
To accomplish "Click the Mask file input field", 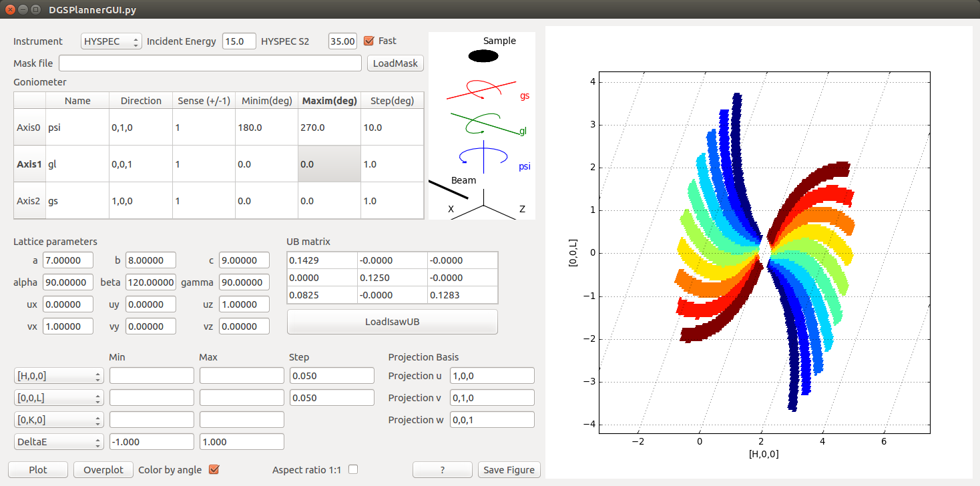I will [210, 63].
